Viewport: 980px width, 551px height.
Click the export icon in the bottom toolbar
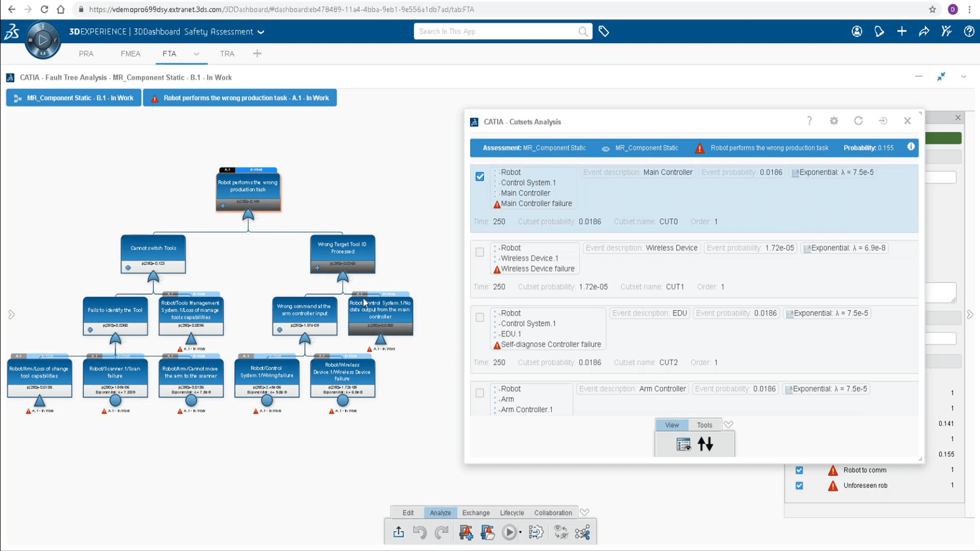tap(398, 532)
